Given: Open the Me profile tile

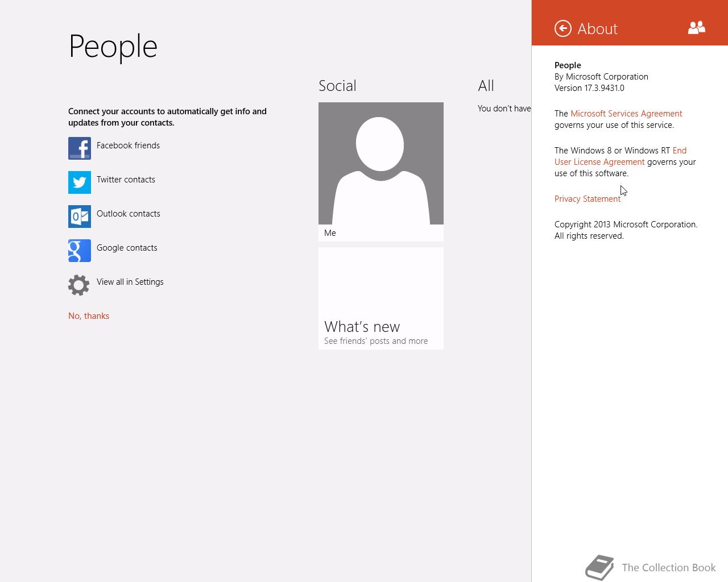Looking at the screenshot, I should click(x=381, y=172).
